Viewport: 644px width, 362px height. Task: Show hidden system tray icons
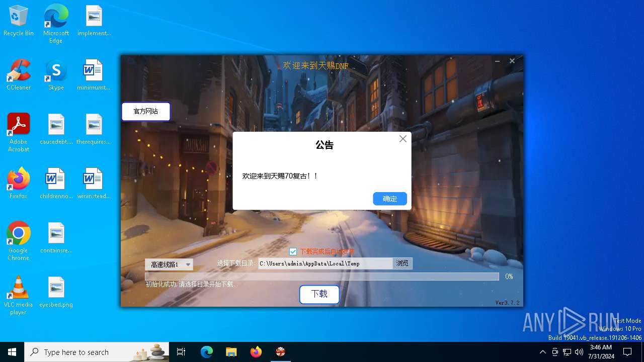(x=542, y=352)
